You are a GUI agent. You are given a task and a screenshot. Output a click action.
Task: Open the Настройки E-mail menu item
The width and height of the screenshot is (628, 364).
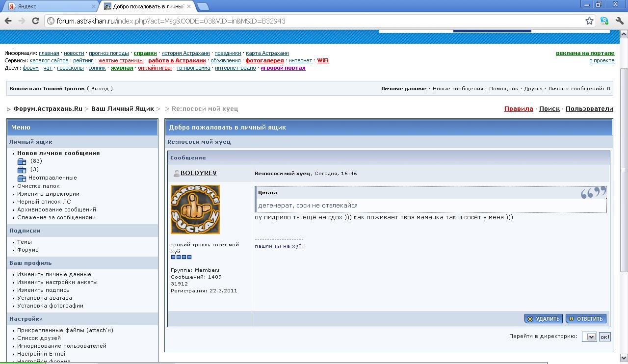[42, 354]
